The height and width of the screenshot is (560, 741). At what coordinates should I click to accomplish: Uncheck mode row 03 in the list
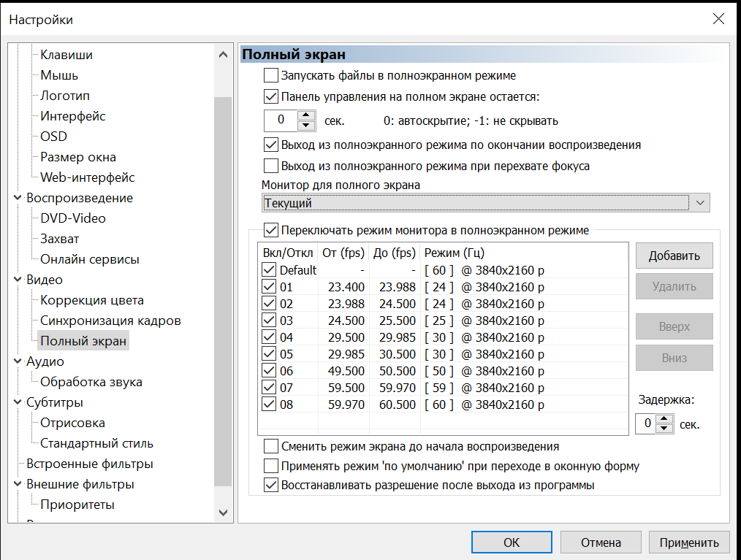269,321
